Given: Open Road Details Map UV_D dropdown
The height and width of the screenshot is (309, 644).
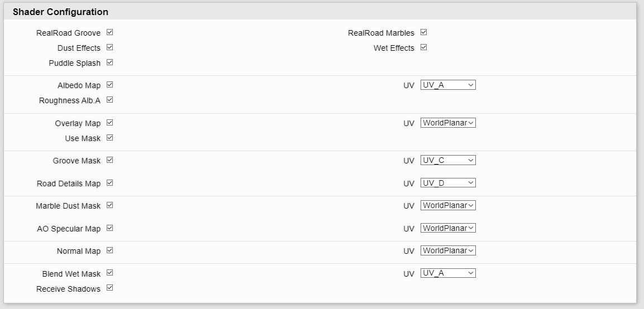Looking at the screenshot, I should point(448,182).
